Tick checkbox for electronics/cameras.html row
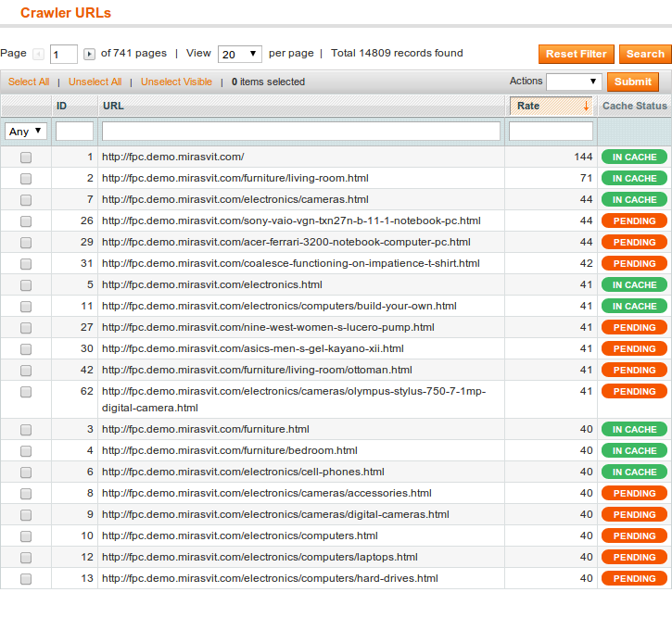672x630 pixels. [x=26, y=200]
